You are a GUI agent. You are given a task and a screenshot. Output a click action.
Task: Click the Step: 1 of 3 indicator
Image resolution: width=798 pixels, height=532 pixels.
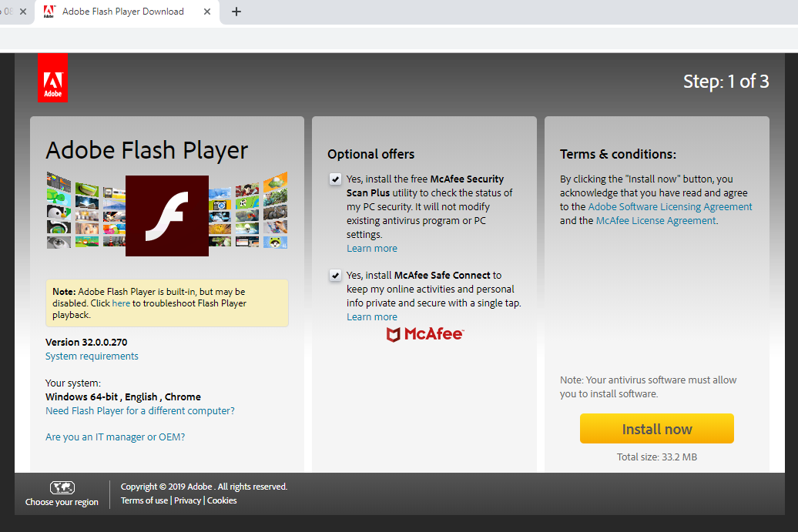coord(726,82)
